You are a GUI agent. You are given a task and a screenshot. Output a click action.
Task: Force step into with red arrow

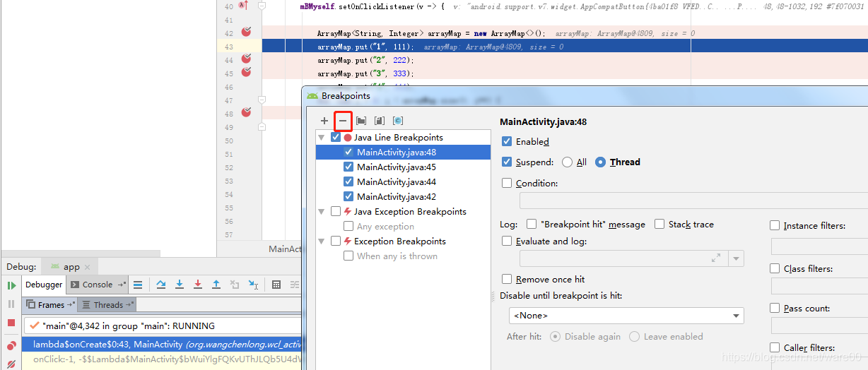pyautogui.click(x=198, y=285)
